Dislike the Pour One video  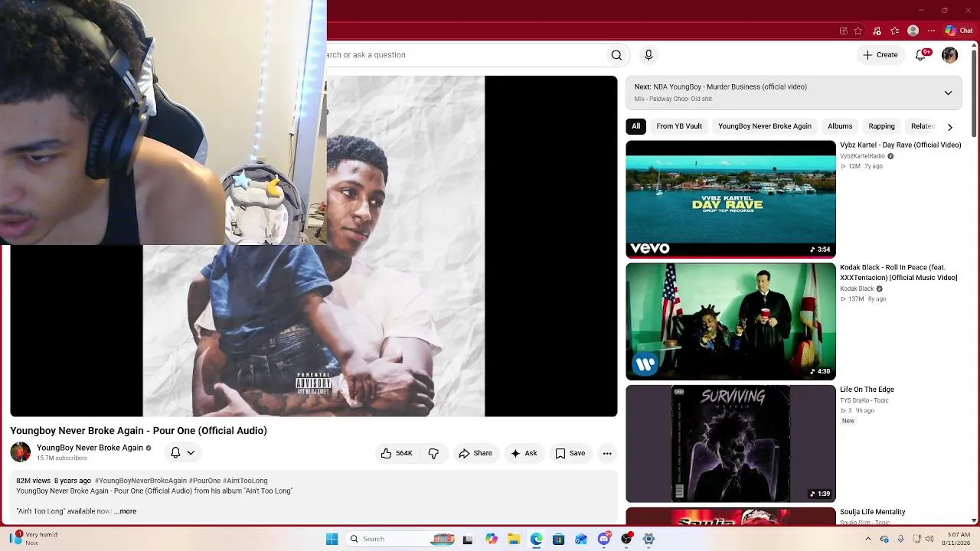pos(433,453)
